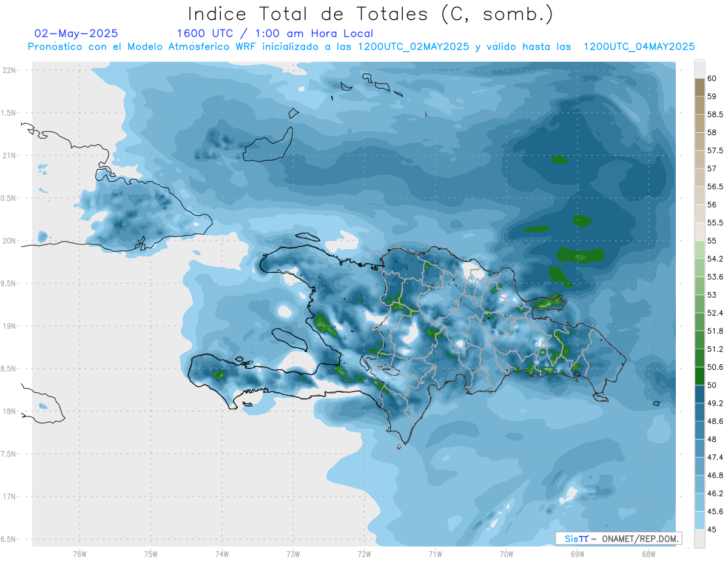Click the "SisTT - ONAMET/REP.DOM." credit box
The image size is (728, 562).
click(619, 538)
